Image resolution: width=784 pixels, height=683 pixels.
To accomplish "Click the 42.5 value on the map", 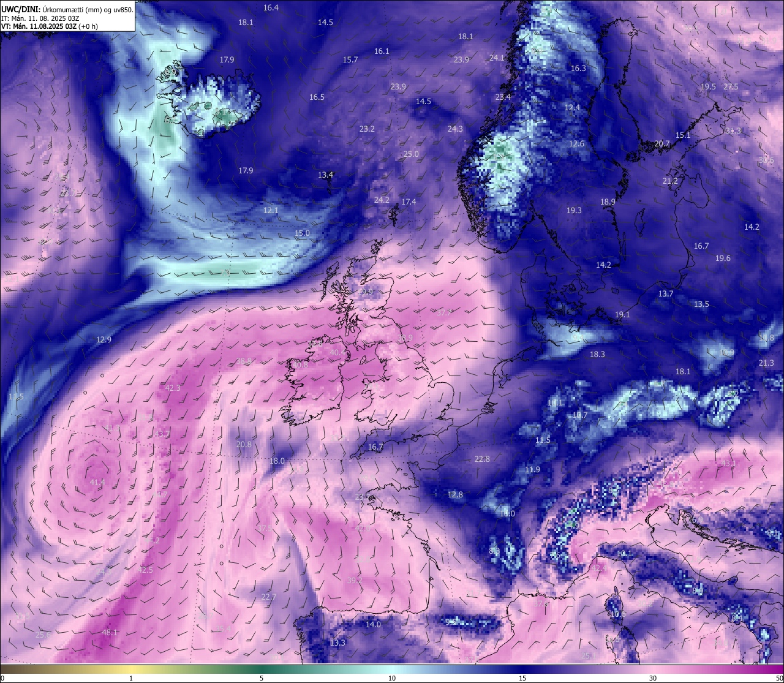I will [145, 570].
